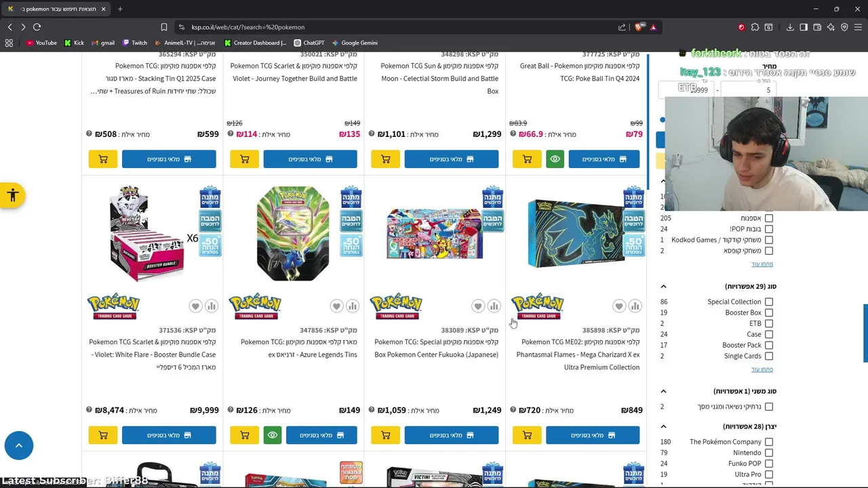This screenshot has height=488, width=868.
Task: Check the ETB type filter
Action: coord(768,323)
